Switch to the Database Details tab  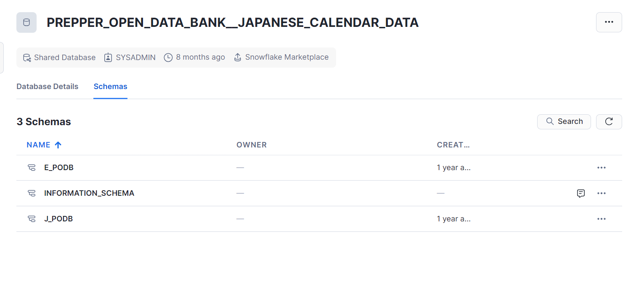click(48, 87)
